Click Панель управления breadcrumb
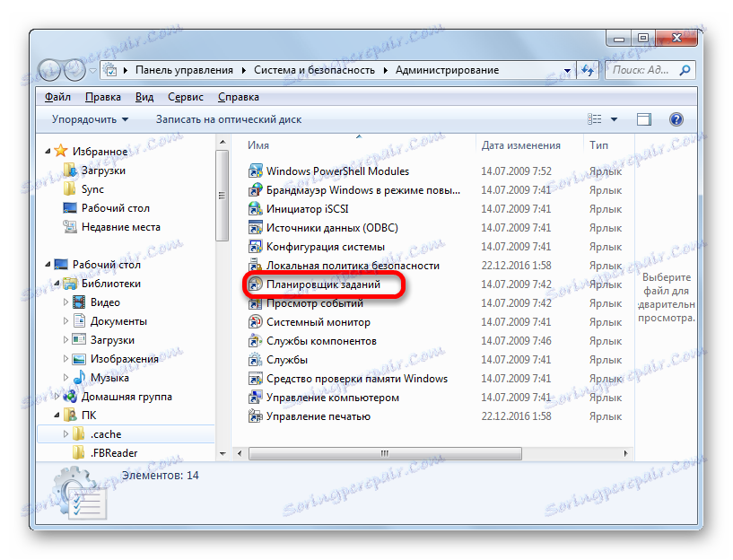Image resolution: width=733 pixels, height=560 pixels. pos(184,70)
